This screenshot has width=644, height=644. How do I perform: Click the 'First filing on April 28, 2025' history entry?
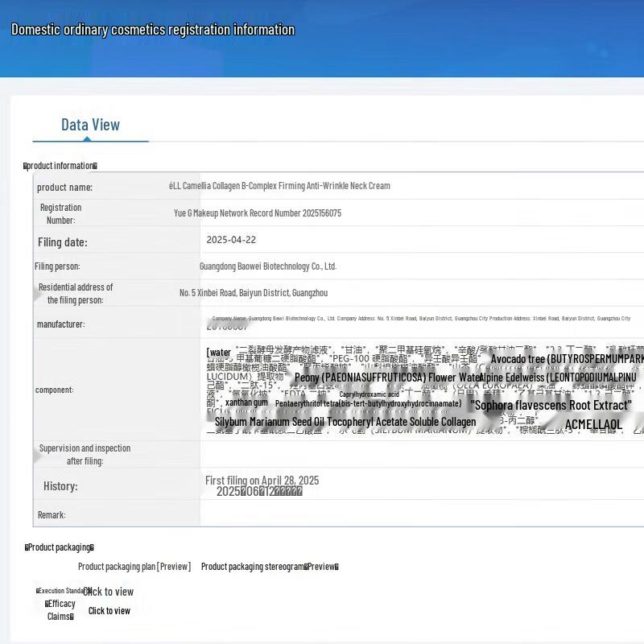tap(262, 481)
